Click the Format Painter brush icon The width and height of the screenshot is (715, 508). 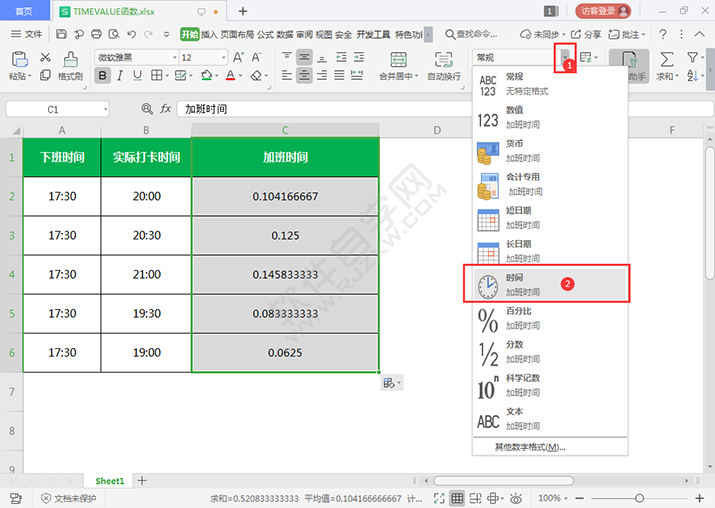(69, 58)
